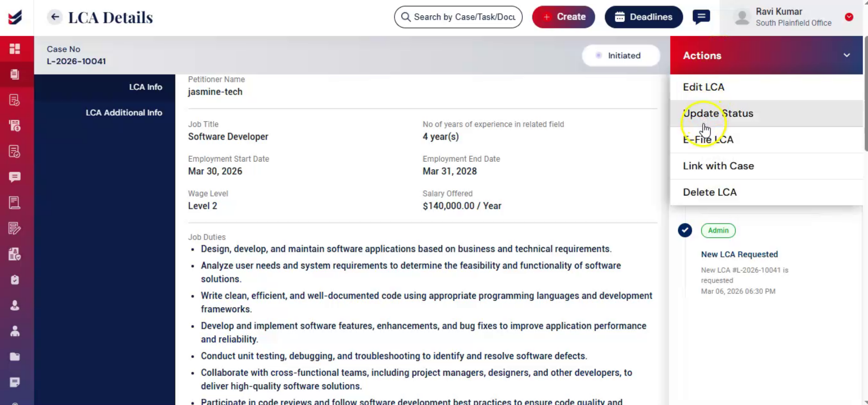The image size is (868, 405).
Task: Click the app logo checkmark icon
Action: tap(15, 17)
